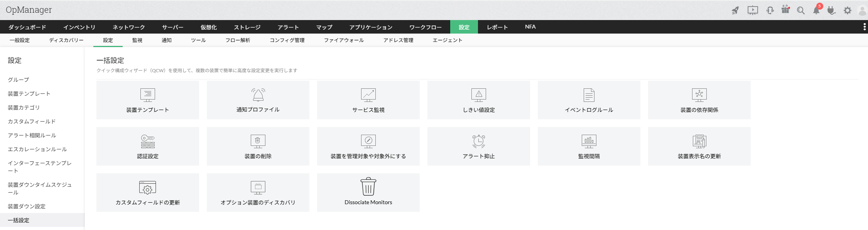
Task: Click the 装置の依存関係 network icon
Action: pyautogui.click(x=699, y=95)
